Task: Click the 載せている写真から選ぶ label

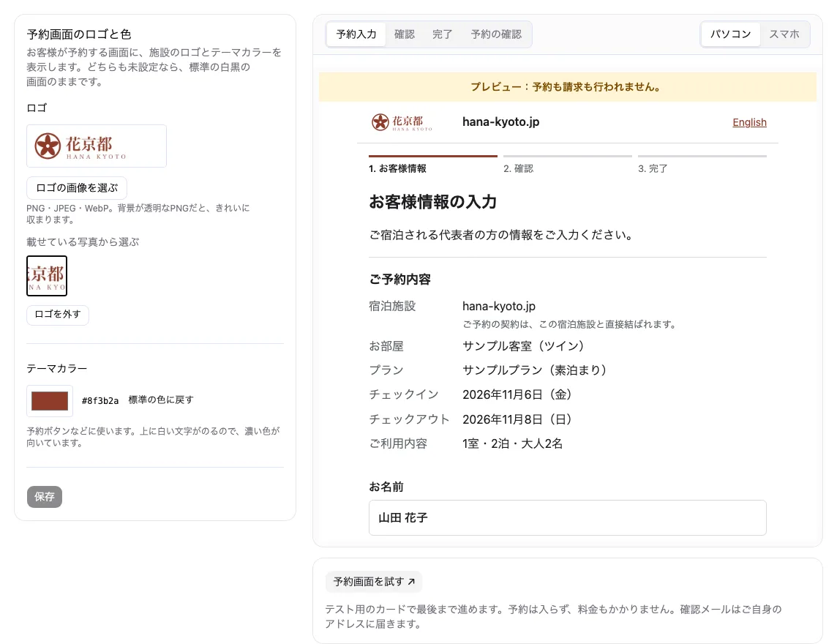Action: click(x=83, y=242)
